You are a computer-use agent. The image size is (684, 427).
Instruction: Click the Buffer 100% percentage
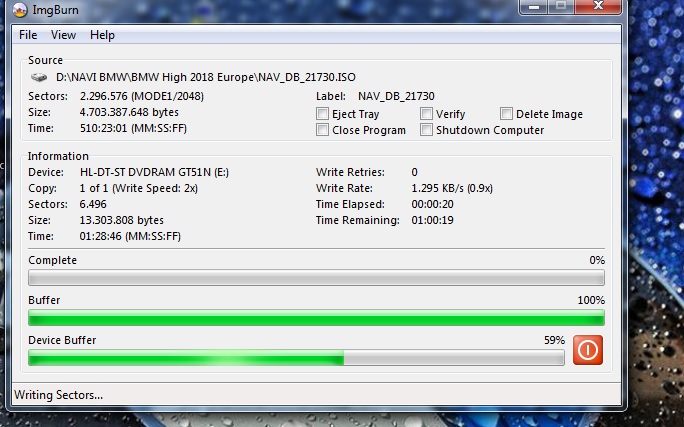591,301
